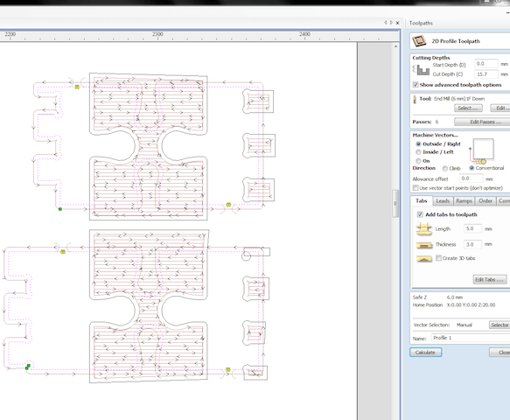Screen dimensions: 510x420
Task: Close the drawing view with the X icon
Action: click(397, 23)
